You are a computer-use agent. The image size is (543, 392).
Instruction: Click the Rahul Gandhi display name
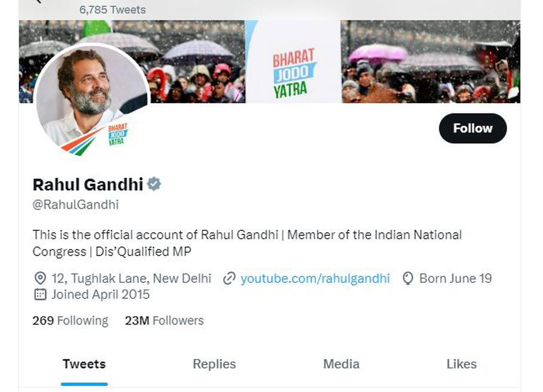[x=88, y=184]
